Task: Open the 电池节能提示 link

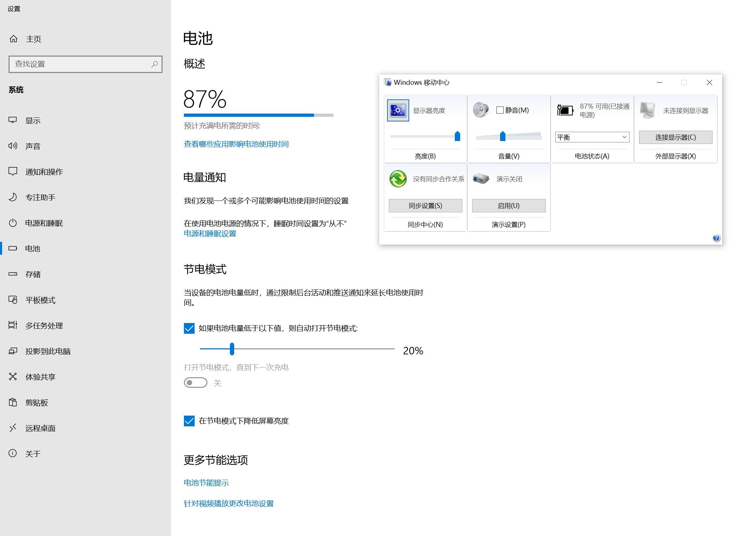Action: [x=206, y=483]
